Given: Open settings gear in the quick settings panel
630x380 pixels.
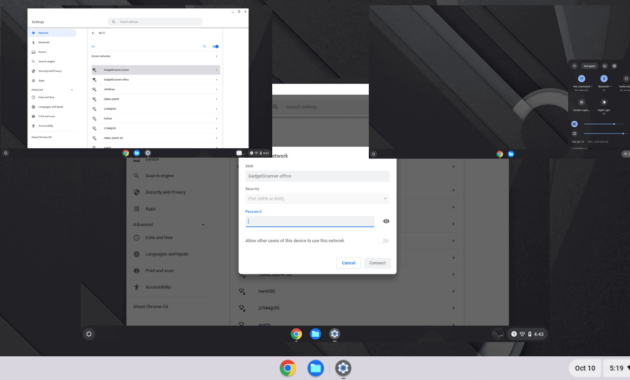Looking at the screenshot, I should 614,66.
